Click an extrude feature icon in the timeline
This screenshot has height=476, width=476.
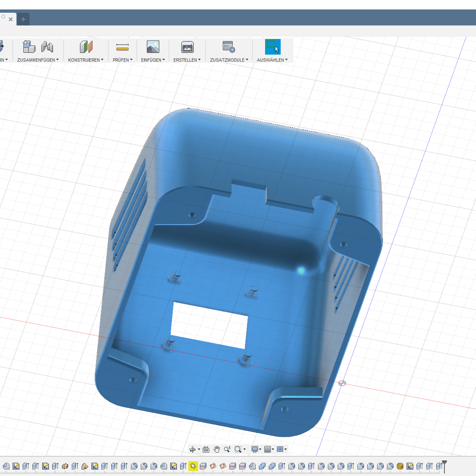click(x=25, y=466)
